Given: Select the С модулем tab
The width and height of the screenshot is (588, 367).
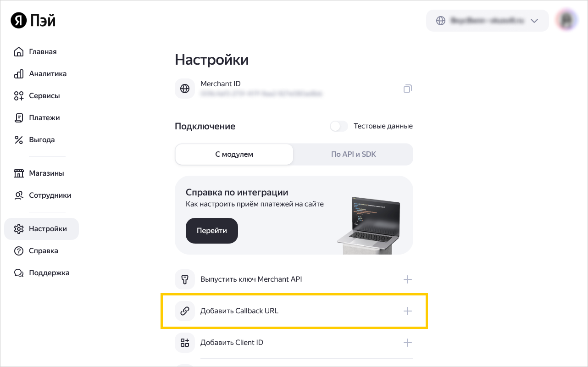Looking at the screenshot, I should pyautogui.click(x=234, y=154).
